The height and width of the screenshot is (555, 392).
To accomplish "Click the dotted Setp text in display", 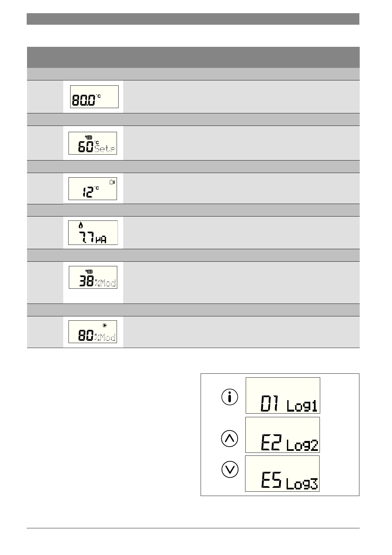I will pos(105,149).
